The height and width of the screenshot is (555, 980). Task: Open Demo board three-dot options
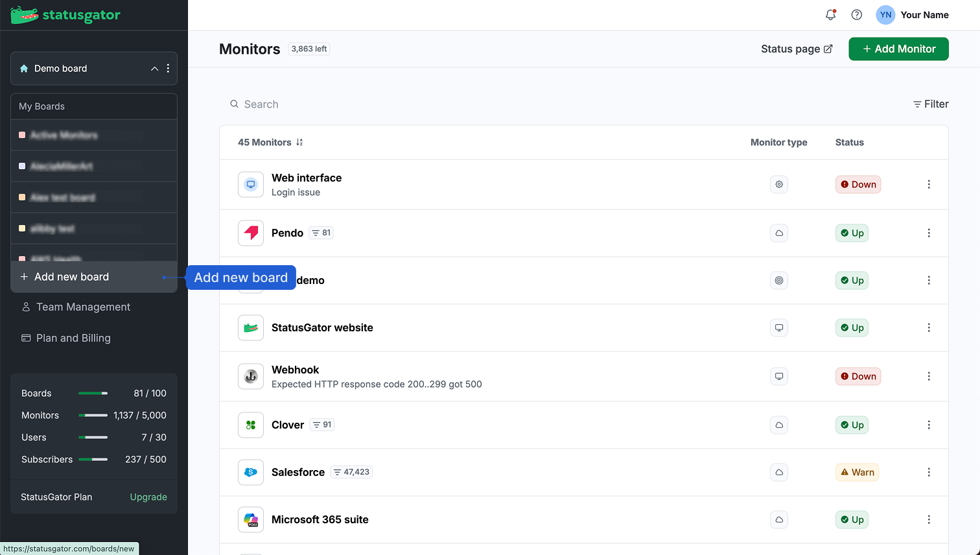click(168, 68)
